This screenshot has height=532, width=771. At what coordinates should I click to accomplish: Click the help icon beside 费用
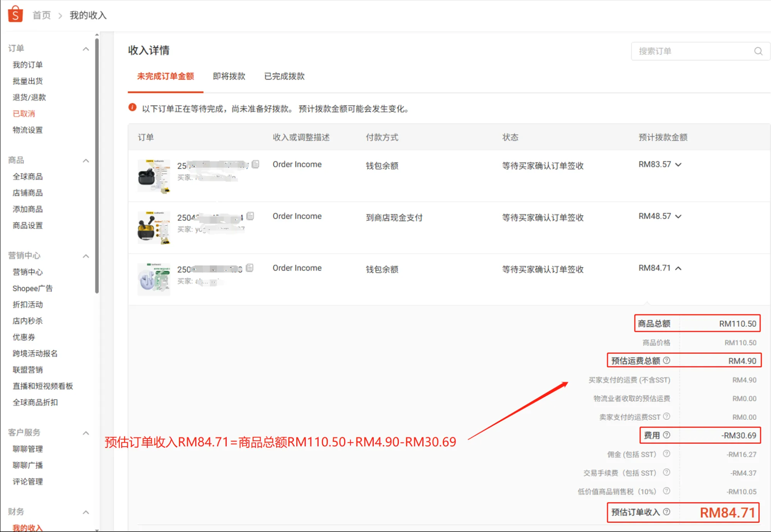pos(666,435)
